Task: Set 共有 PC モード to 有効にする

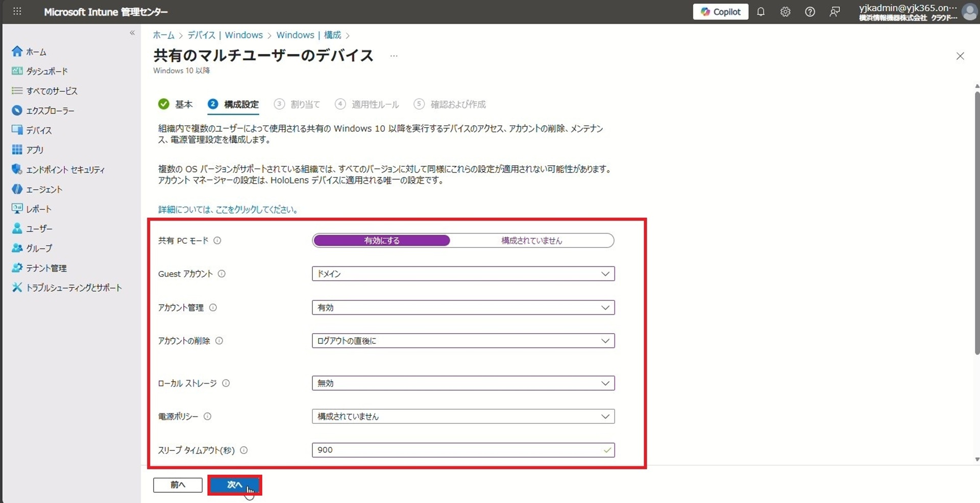Action: click(381, 241)
